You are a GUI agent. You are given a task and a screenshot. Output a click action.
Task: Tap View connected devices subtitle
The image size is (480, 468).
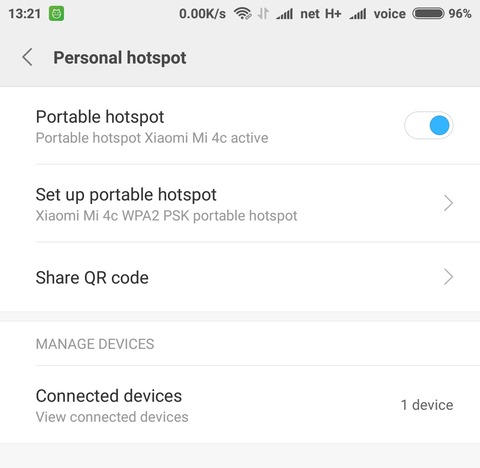(112, 417)
